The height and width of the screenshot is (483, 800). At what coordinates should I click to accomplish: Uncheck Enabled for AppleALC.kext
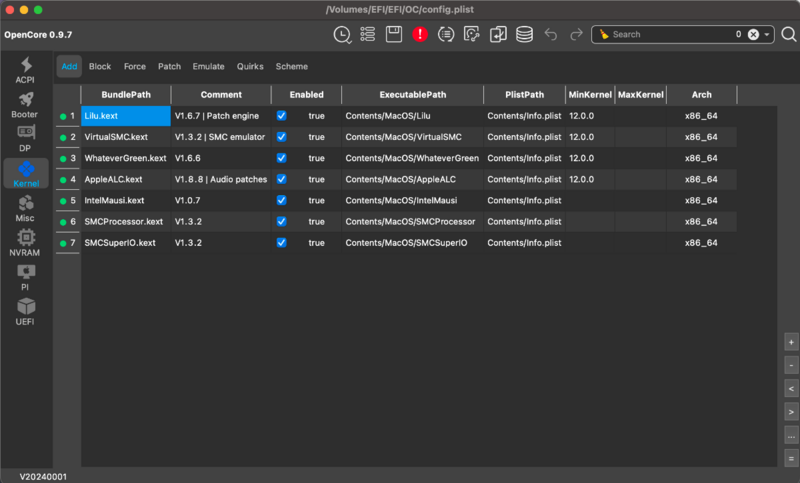click(x=282, y=179)
